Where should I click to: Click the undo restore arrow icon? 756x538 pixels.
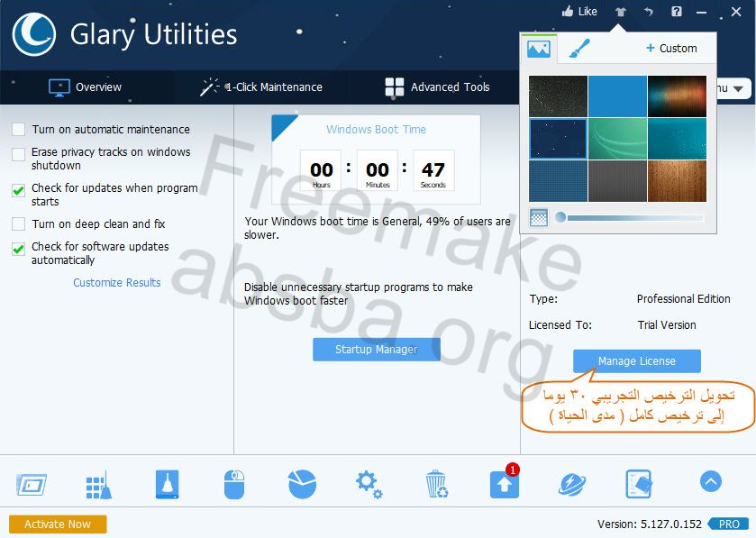coord(649,12)
